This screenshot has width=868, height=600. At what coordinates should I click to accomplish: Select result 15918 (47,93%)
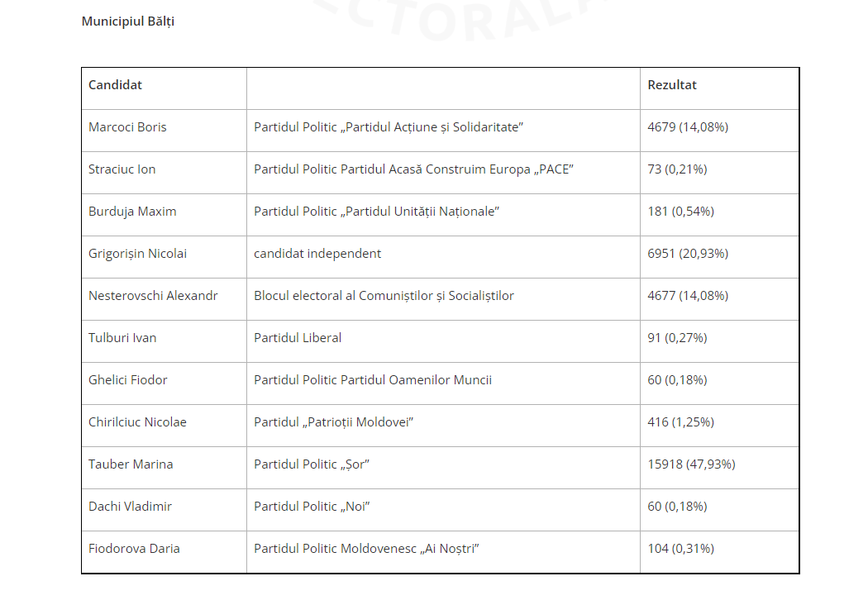[x=691, y=464]
